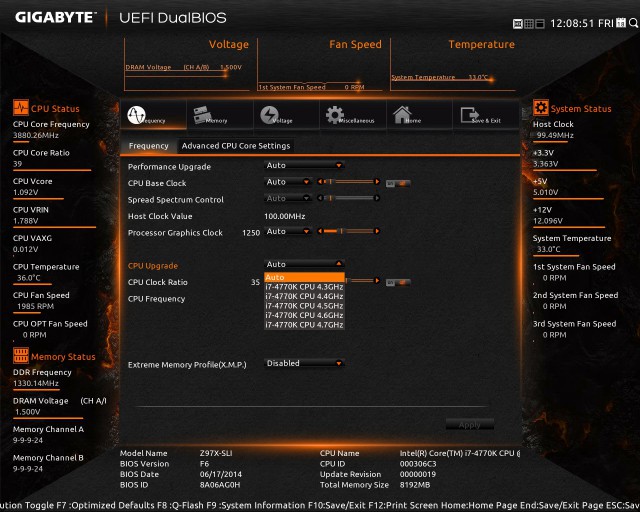Click the window layout icon by the clock
640x512 pixels.
(540, 24)
